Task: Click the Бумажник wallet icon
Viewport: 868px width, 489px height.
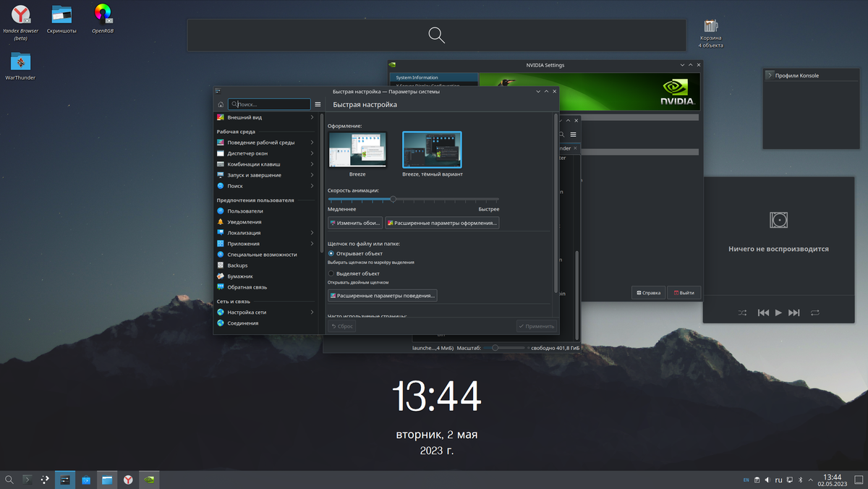Action: click(x=221, y=276)
